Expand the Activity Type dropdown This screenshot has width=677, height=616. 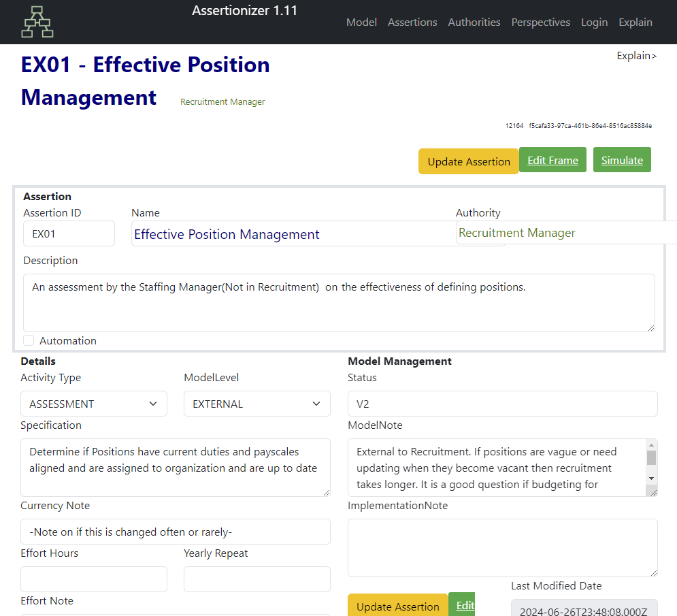coord(94,404)
